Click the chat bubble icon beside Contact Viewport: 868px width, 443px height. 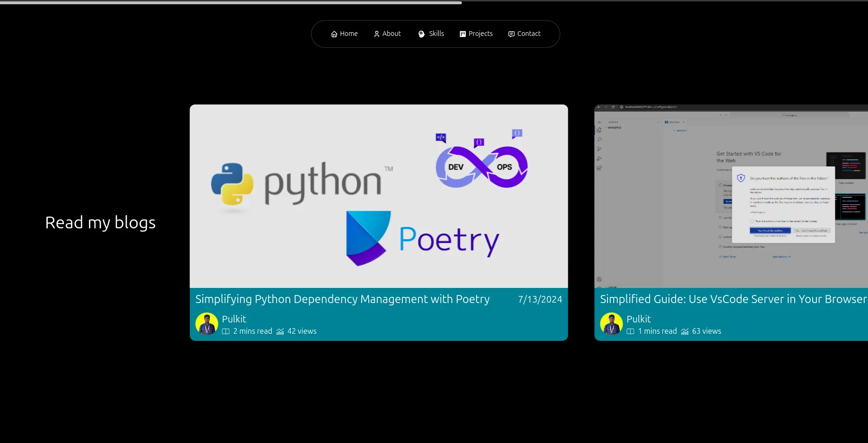(511, 34)
